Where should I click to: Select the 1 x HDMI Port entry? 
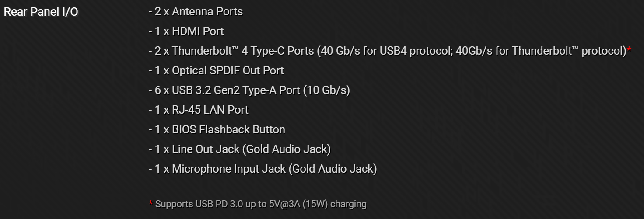186,31
